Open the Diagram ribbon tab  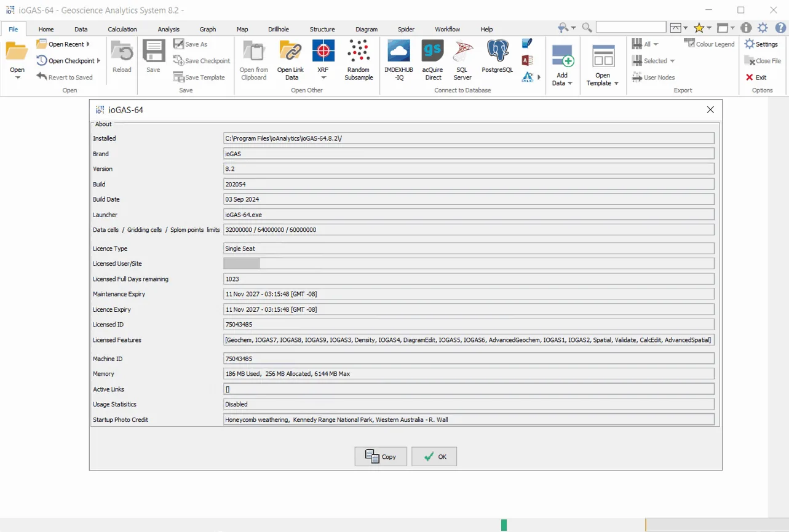(x=367, y=29)
